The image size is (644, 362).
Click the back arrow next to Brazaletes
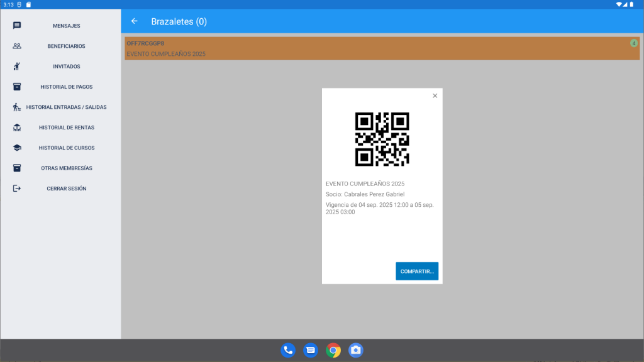click(134, 21)
